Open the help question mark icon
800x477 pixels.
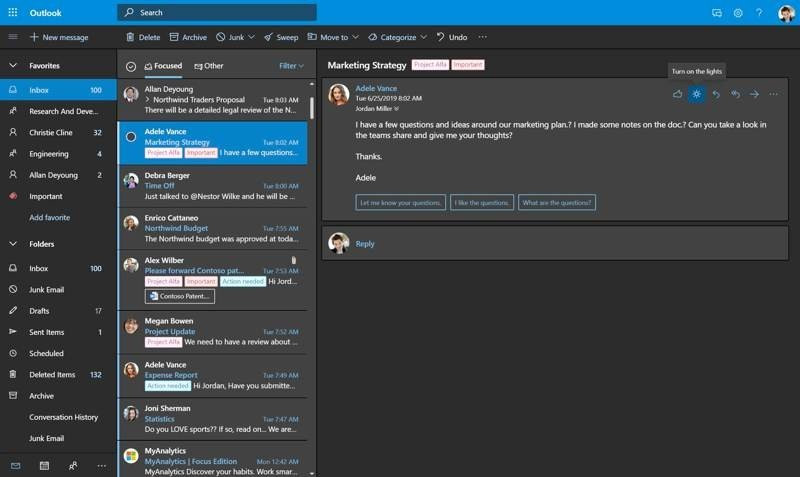pyautogui.click(x=759, y=13)
